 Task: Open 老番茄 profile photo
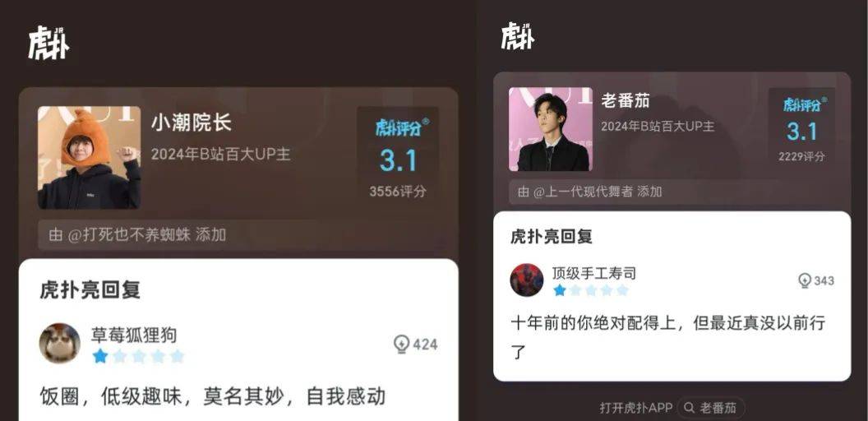tap(551, 129)
